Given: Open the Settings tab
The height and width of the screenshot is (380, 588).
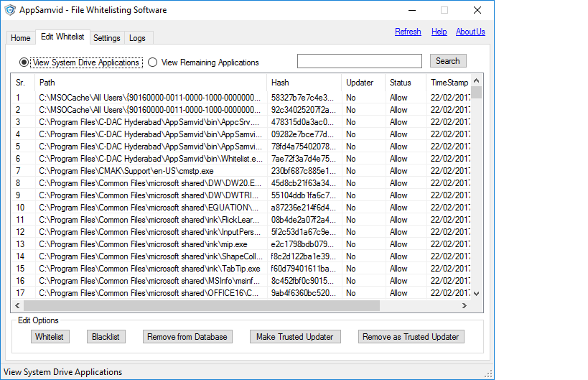Looking at the screenshot, I should [x=107, y=38].
